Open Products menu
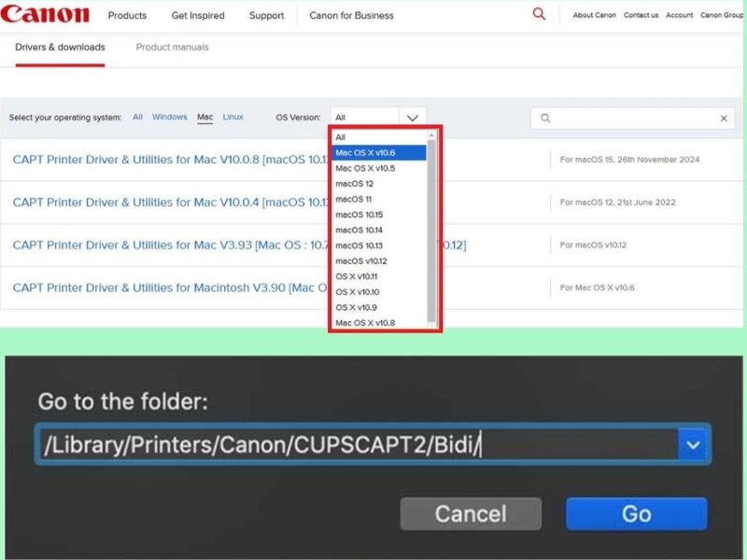Image resolution: width=747 pixels, height=560 pixels. pyautogui.click(x=127, y=15)
